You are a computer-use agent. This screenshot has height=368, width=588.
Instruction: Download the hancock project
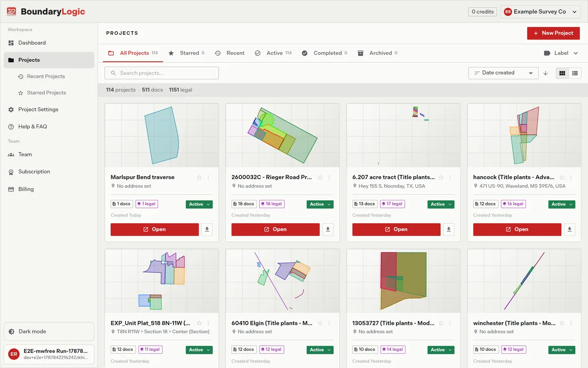(570, 229)
